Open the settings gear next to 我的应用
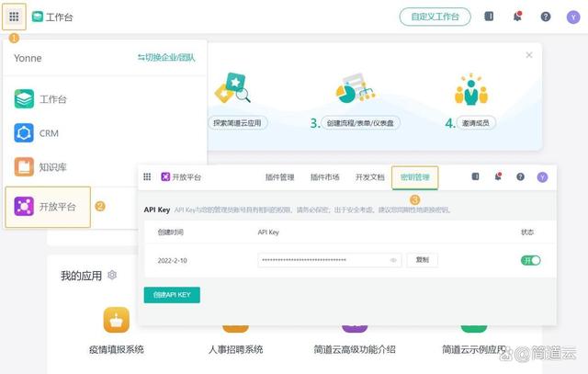588x374 pixels. (x=112, y=275)
